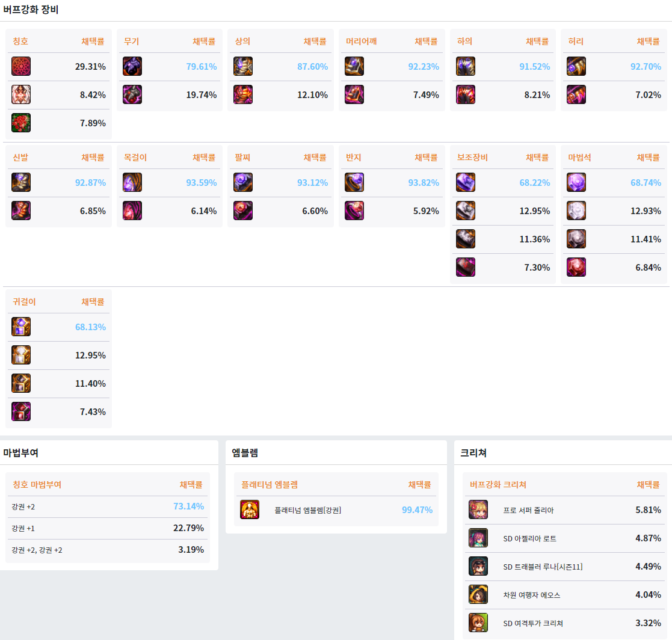Viewport: 672px width, 640px height.
Task: Click the SD 트래블러 루나[시즌11] name
Action: (543, 567)
